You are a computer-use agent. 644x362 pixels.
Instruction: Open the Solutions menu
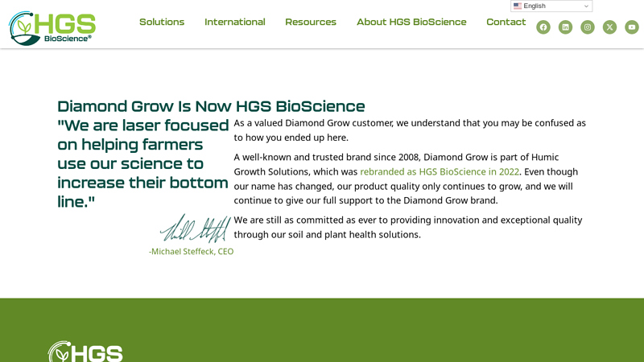(x=162, y=22)
